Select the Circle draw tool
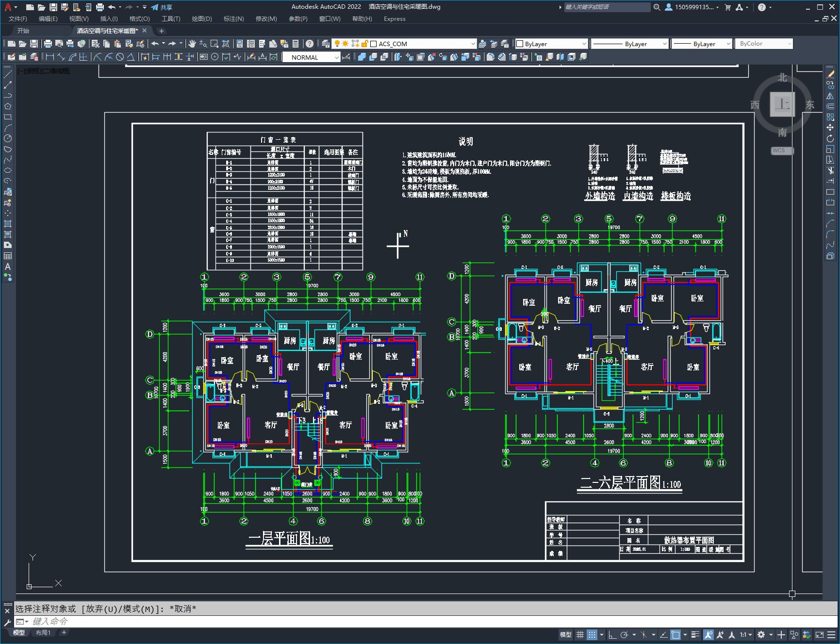Viewport: 840px width, 644px height. pyautogui.click(x=8, y=138)
